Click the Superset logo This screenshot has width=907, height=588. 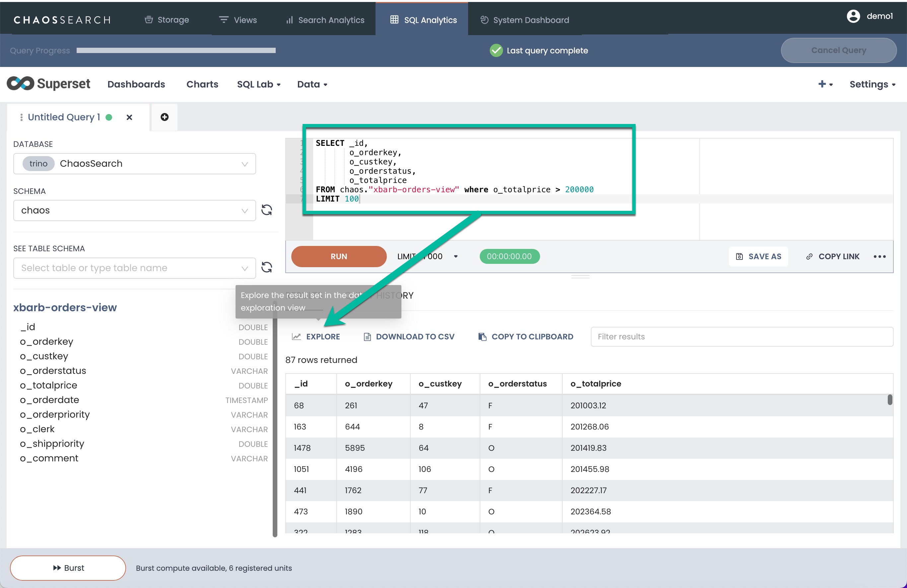point(48,84)
